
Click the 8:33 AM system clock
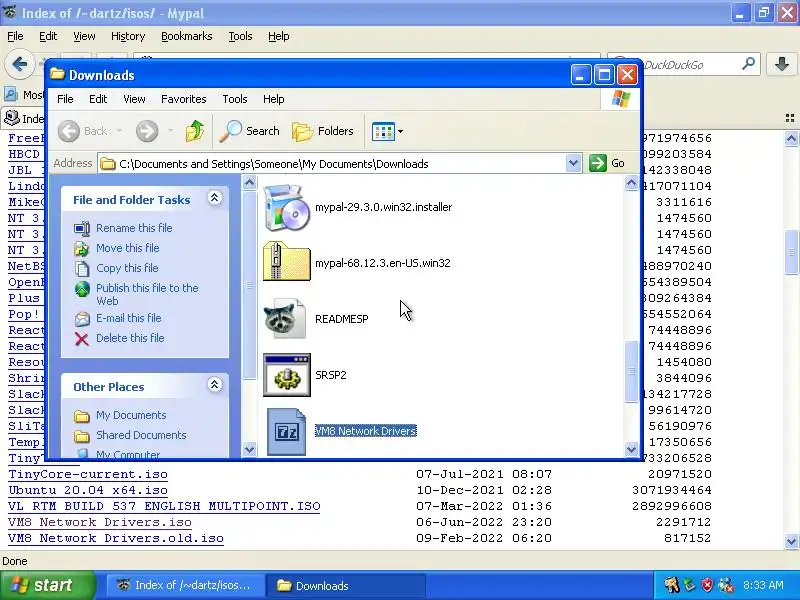click(x=763, y=585)
